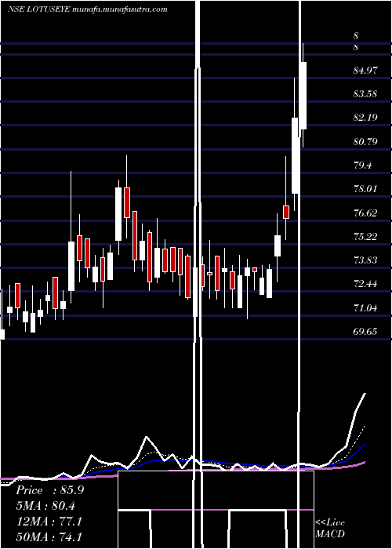Click the 71.04 price axis label
The height and width of the screenshot is (549, 392).
point(365,308)
